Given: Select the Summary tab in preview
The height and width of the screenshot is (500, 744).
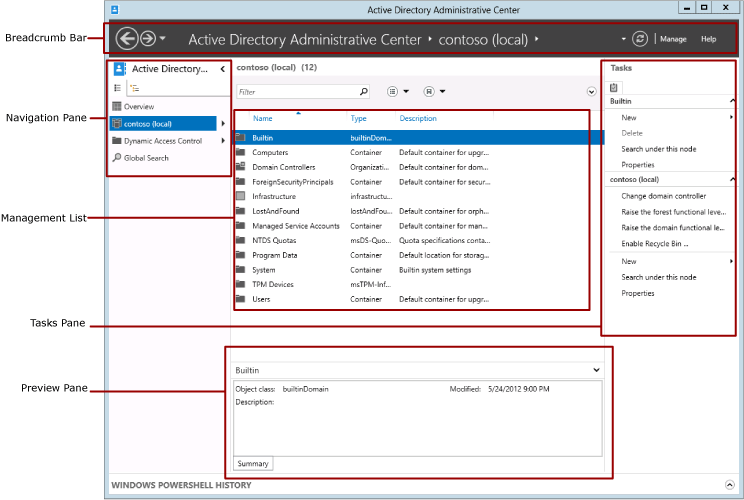Looking at the screenshot, I should [x=253, y=463].
